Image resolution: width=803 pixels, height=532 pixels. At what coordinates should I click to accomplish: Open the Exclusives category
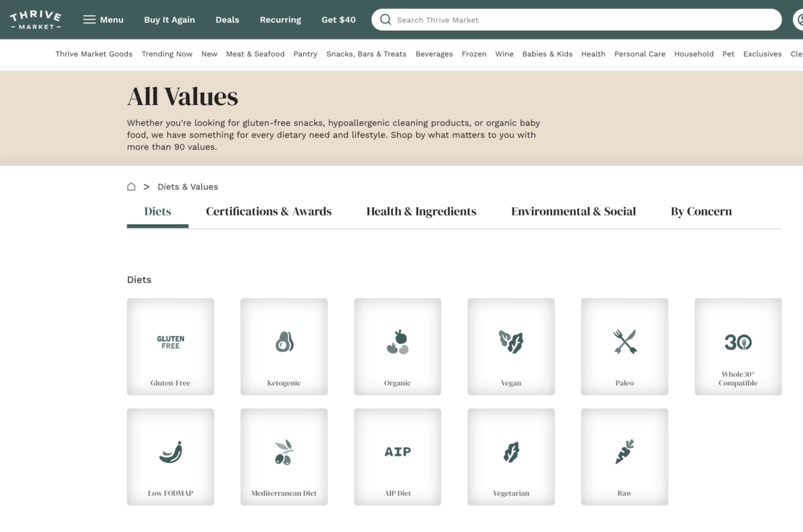pyautogui.click(x=762, y=54)
